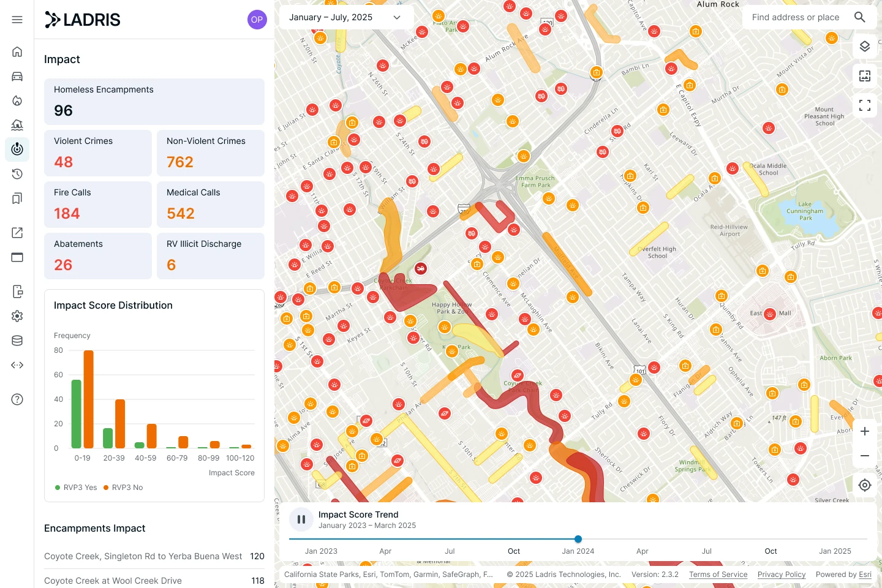
Task: Open the OP profile menu
Action: (257, 19)
